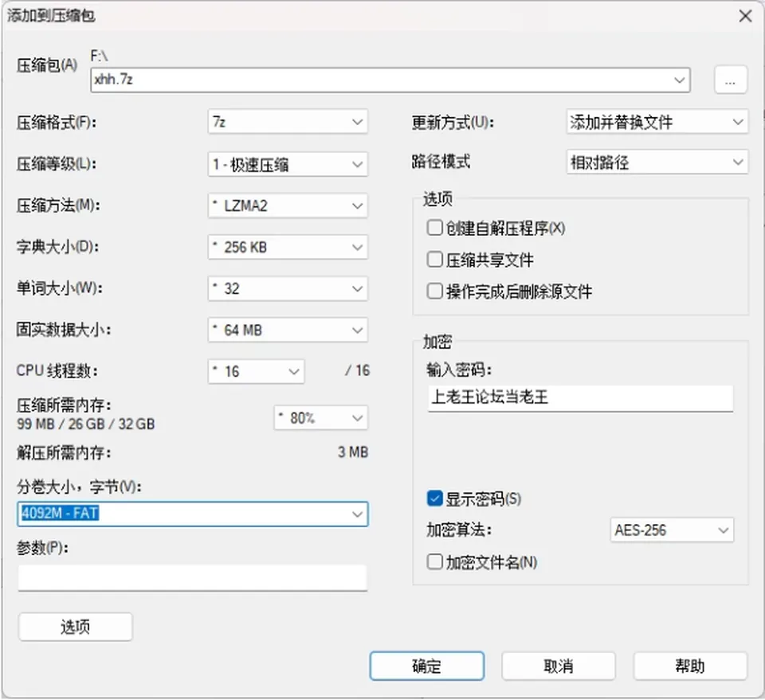This screenshot has height=700, width=765.
Task: Confirm with the 确定 button
Action: coord(427,666)
